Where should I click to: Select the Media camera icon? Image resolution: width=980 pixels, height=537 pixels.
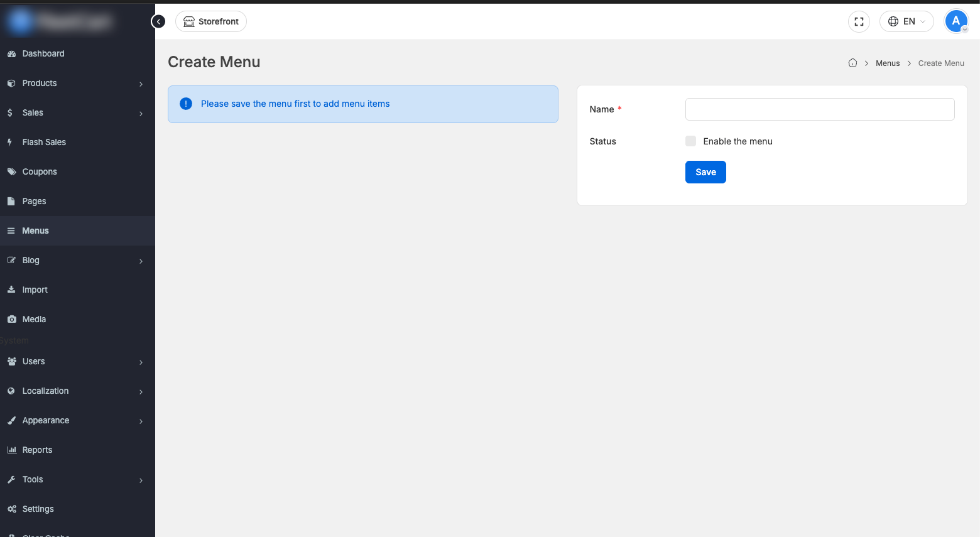pyautogui.click(x=11, y=318)
